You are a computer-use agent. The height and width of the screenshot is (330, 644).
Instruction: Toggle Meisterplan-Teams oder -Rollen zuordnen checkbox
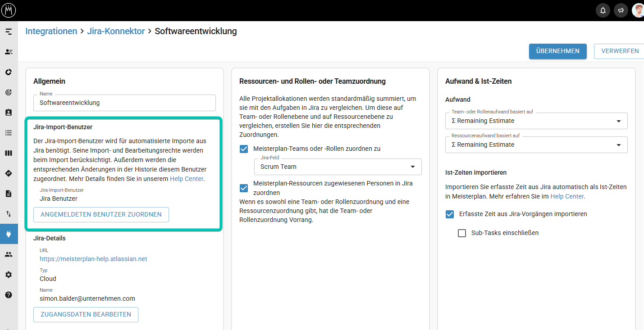point(244,149)
